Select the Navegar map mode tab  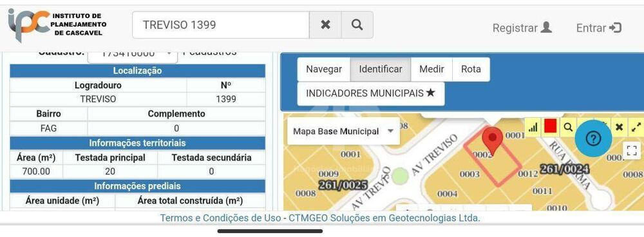point(324,69)
